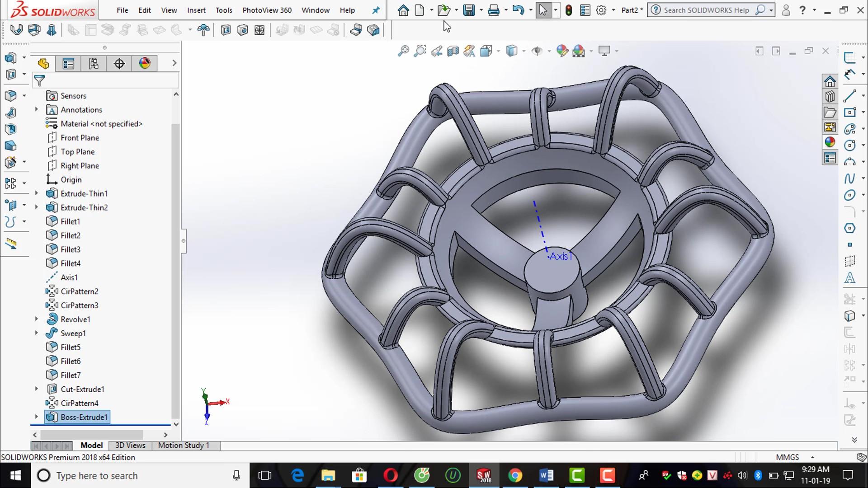The width and height of the screenshot is (868, 488).
Task: Click the Hide/Show Items eye toggle
Action: click(x=538, y=51)
